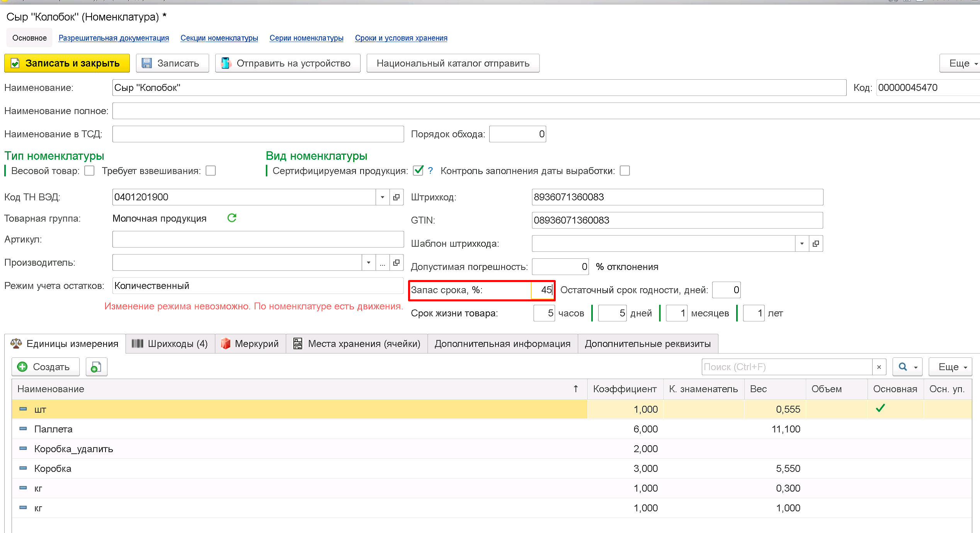980x533 pixels.
Task: Click the Артикул input field
Action: coord(258,239)
